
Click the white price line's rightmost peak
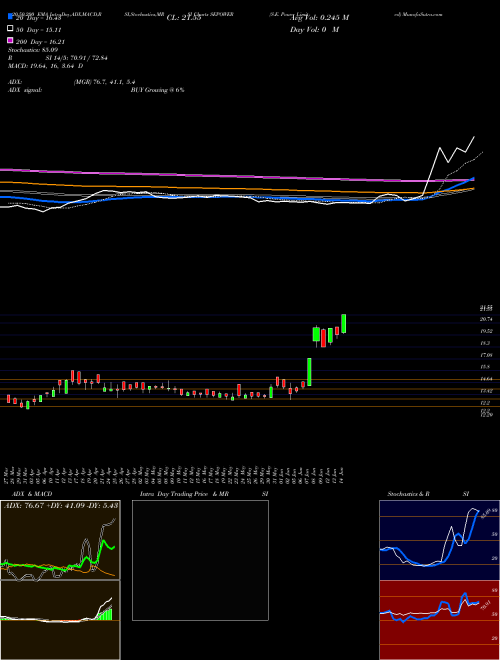click(x=474, y=137)
